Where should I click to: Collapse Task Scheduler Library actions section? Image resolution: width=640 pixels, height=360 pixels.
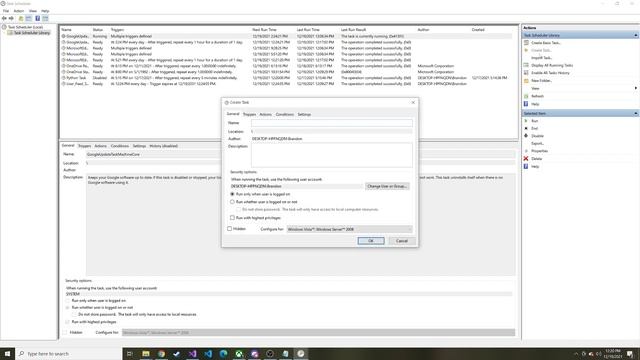[636, 36]
